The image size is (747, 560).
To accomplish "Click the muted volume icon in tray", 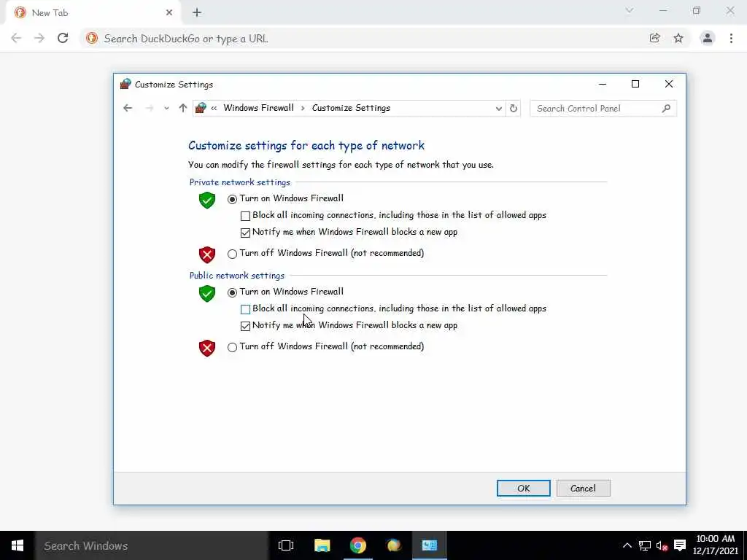I will point(662,545).
